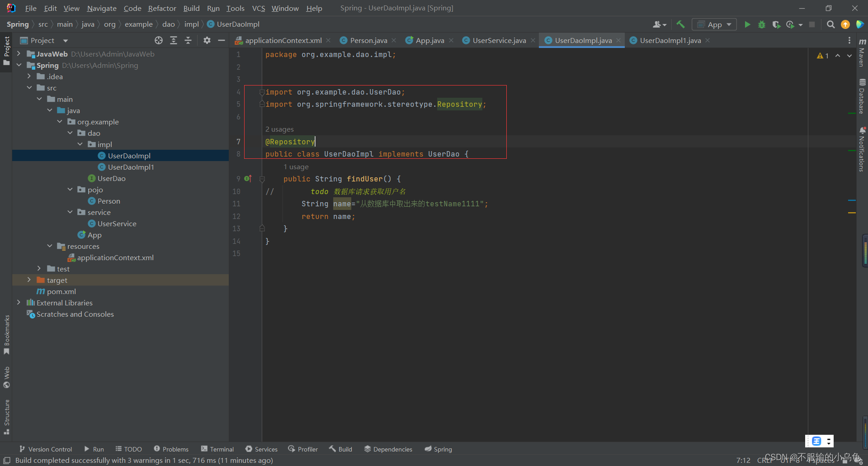Collapse the pojo package
Image resolution: width=868 pixels, height=466 pixels.
coord(70,190)
